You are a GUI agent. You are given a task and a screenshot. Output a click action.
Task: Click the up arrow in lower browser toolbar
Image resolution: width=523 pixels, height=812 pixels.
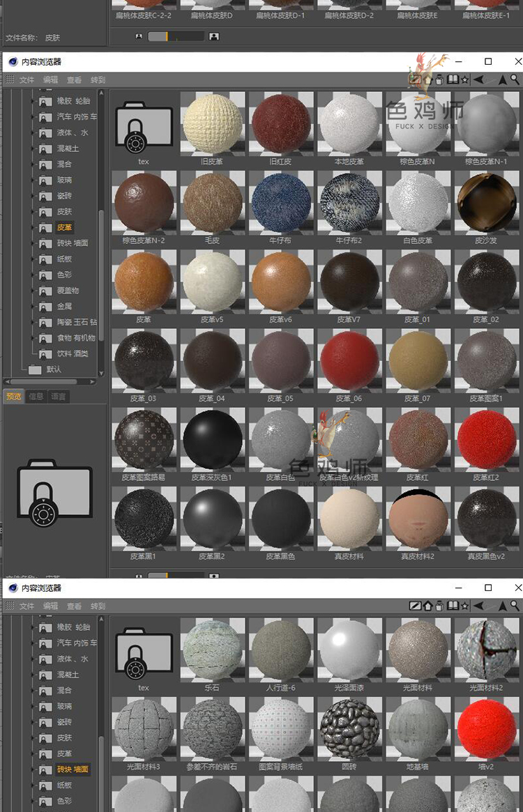[503, 606]
